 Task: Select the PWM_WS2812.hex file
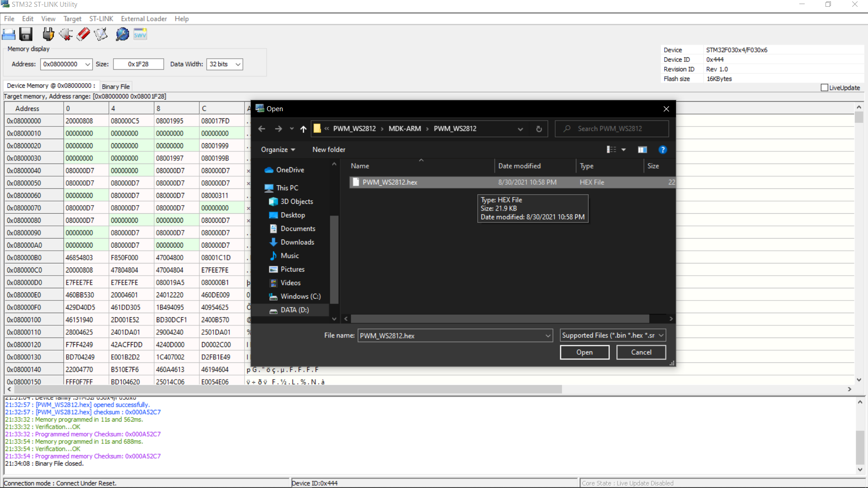click(512, 183)
